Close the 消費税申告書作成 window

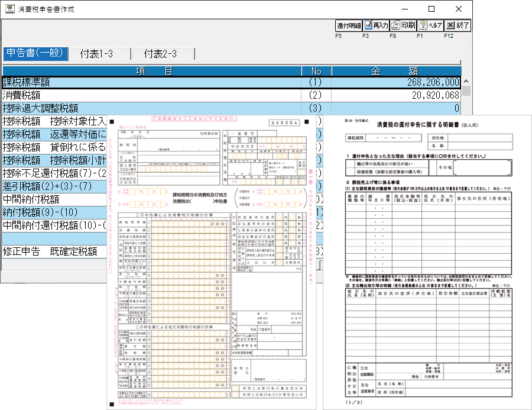tap(459, 9)
